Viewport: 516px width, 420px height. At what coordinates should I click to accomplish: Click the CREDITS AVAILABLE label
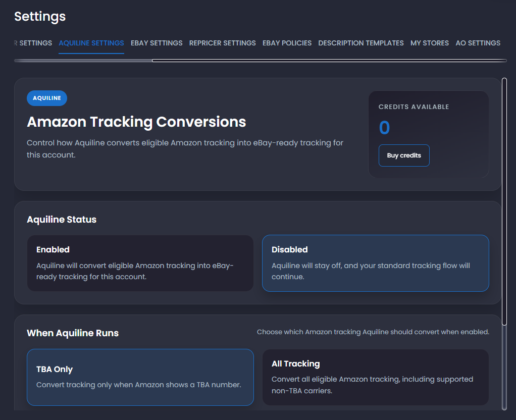click(x=414, y=107)
